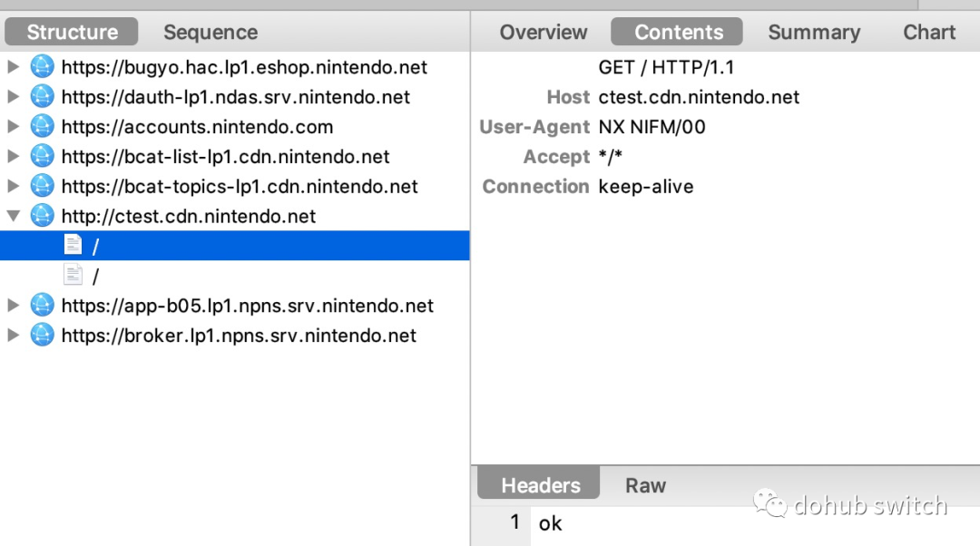Expand the accounts.nintendo.com host
The image size is (980, 546).
coord(13,126)
